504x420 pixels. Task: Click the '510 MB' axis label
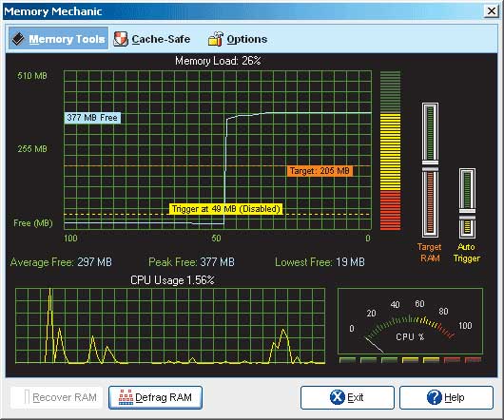(32, 76)
